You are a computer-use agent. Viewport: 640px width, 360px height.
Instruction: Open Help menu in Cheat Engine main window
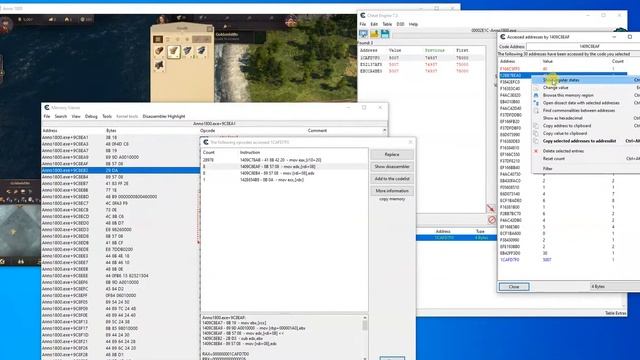[x=413, y=24]
